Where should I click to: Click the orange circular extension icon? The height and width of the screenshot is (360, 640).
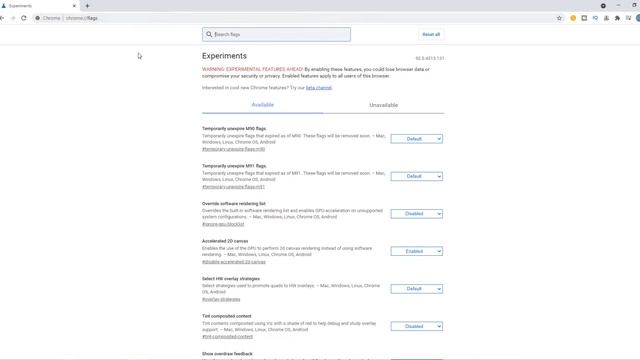[573, 18]
